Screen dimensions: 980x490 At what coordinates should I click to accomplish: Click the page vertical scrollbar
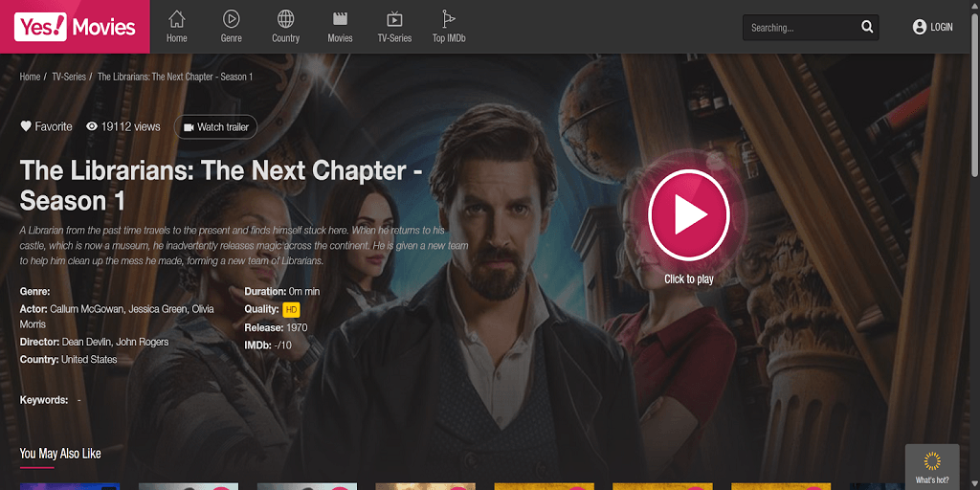click(x=975, y=245)
